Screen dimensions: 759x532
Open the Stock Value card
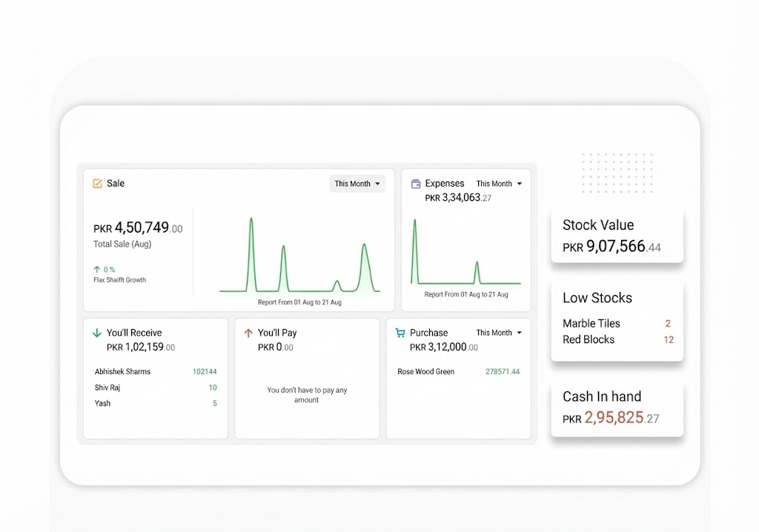[617, 236]
